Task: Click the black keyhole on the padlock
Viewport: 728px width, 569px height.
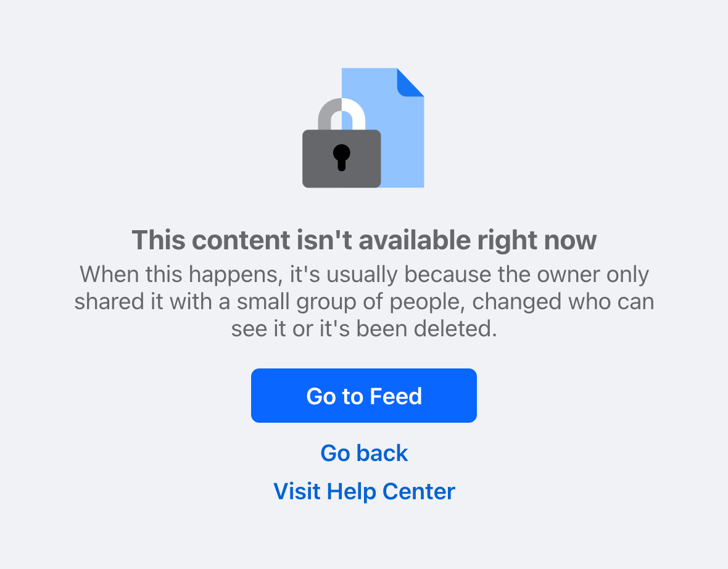Action: 342,157
